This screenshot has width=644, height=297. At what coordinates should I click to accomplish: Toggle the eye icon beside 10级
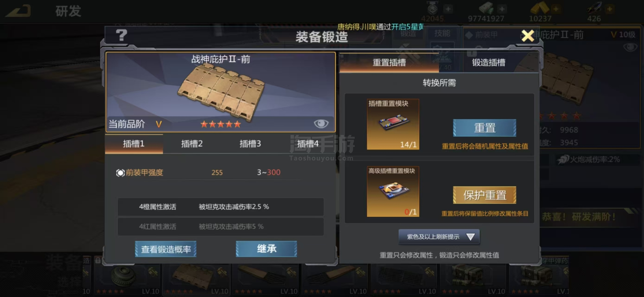(x=630, y=47)
